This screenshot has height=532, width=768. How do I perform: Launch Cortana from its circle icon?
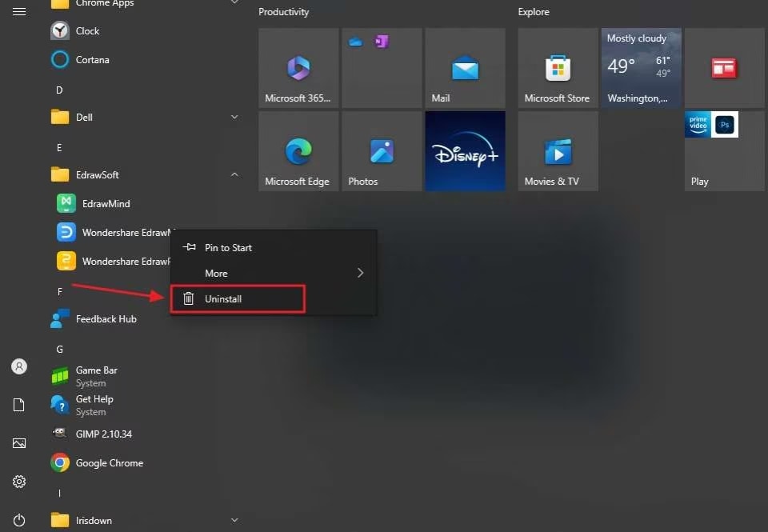tap(60, 60)
